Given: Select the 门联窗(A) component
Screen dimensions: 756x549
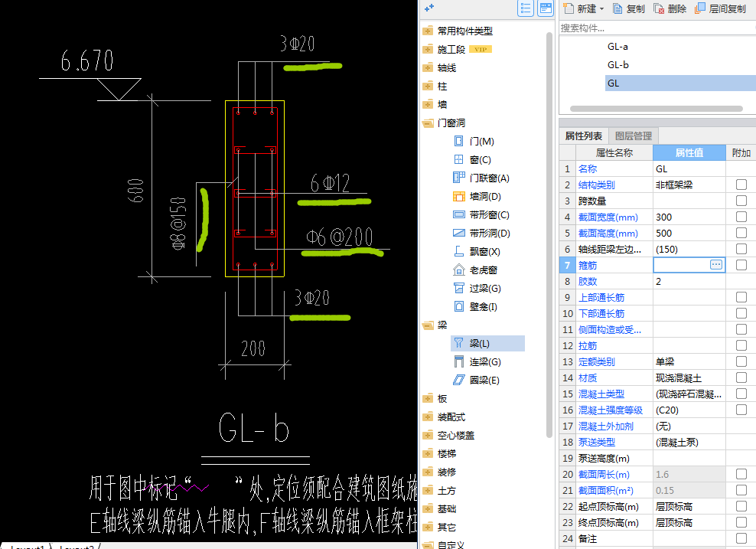Looking at the screenshot, I should [481, 178].
